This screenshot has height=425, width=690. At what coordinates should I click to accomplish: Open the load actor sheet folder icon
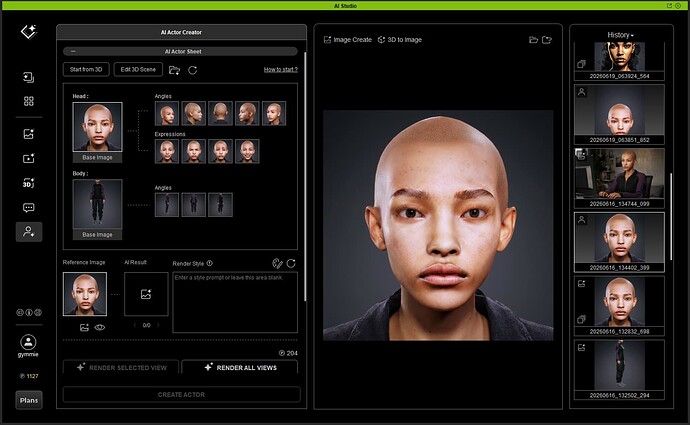coord(174,70)
